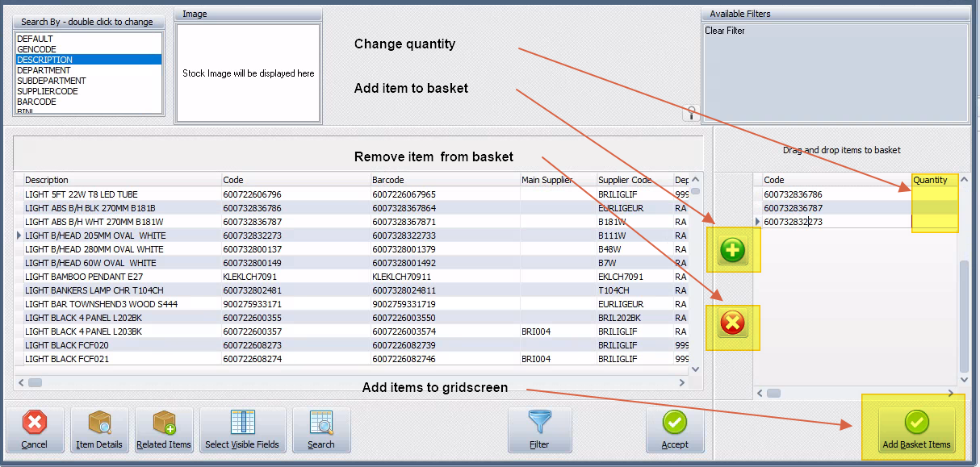Screen dimensions: 980x467
Task: Select row LIGHT 5FT 22W T8 LED TUBE
Action: tap(351, 194)
